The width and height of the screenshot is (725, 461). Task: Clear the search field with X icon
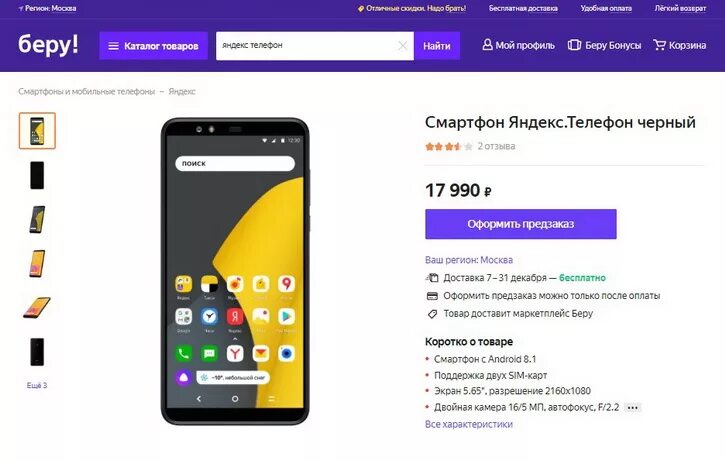tap(403, 46)
